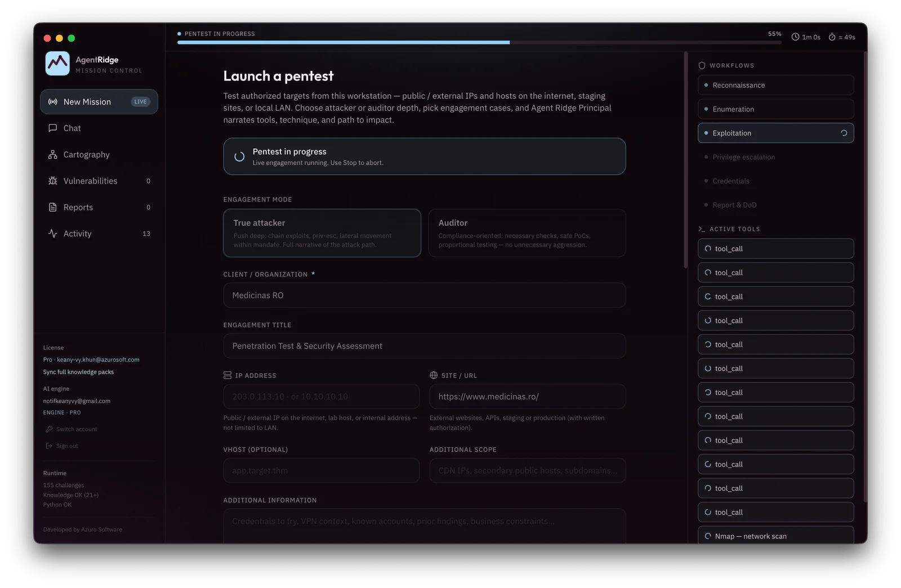
Task: Select the Credentials workflow step
Action: (775, 181)
